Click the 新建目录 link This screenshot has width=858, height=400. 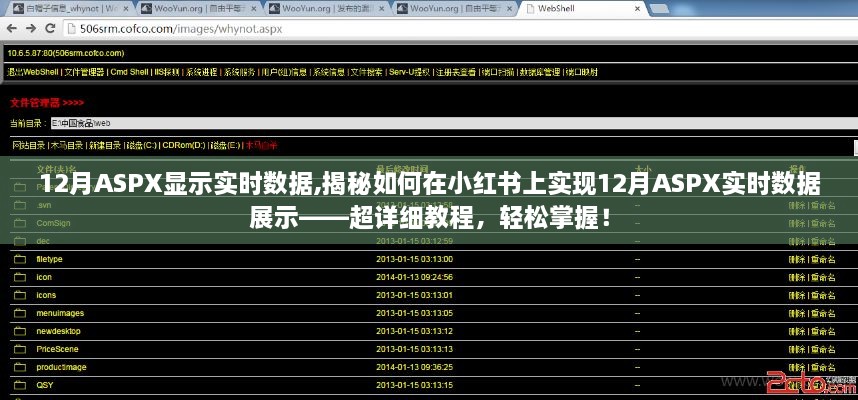pos(105,146)
